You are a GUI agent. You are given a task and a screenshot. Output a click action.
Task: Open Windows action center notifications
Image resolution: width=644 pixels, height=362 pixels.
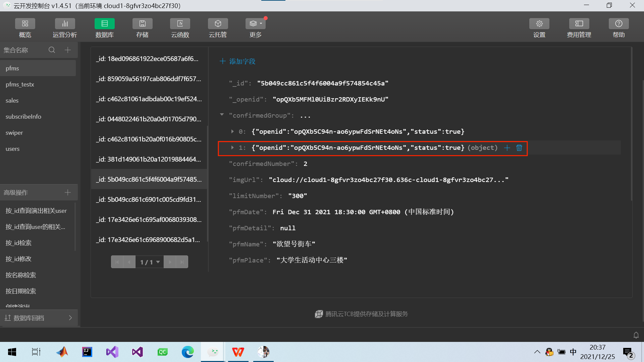pyautogui.click(x=628, y=353)
